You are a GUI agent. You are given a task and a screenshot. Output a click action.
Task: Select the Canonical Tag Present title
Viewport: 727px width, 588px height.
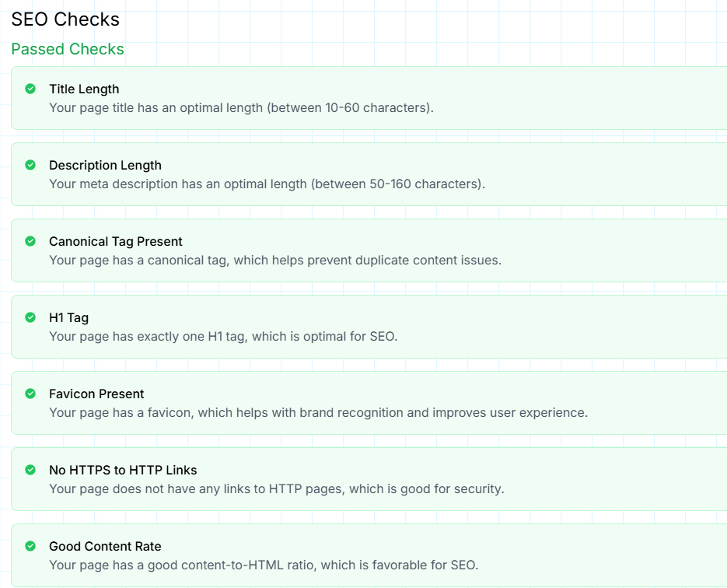pyautogui.click(x=116, y=241)
